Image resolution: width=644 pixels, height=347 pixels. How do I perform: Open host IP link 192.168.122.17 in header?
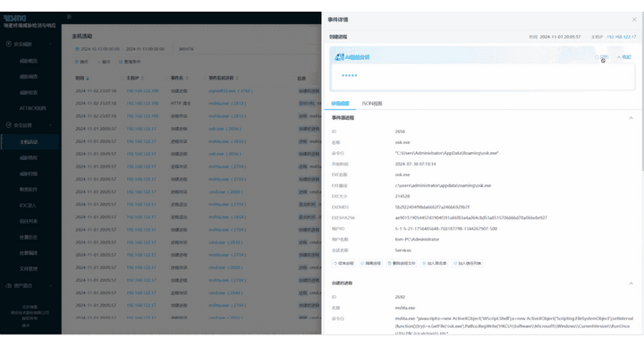point(621,37)
